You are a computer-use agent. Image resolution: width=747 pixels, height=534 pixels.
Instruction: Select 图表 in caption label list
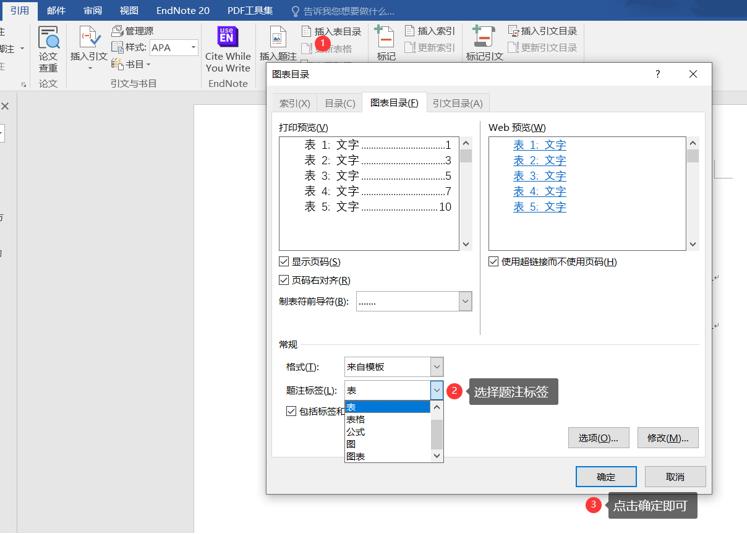coord(387,456)
